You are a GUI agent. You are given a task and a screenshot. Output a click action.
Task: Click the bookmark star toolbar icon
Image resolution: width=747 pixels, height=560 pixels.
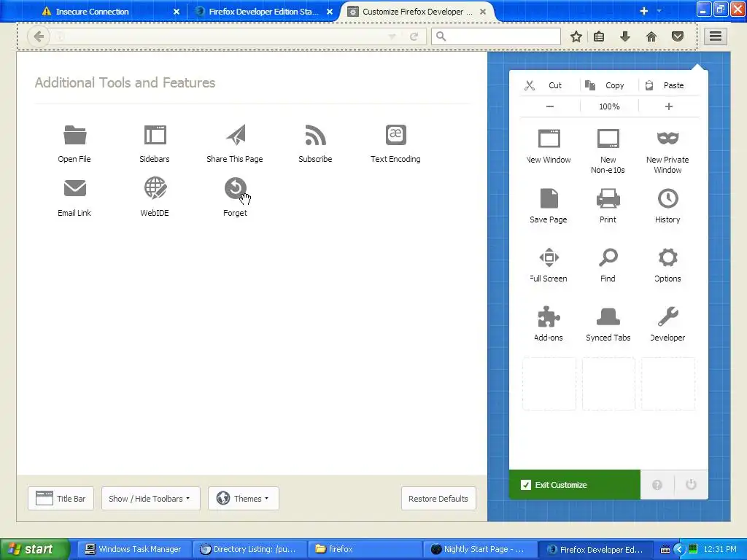[x=576, y=36]
